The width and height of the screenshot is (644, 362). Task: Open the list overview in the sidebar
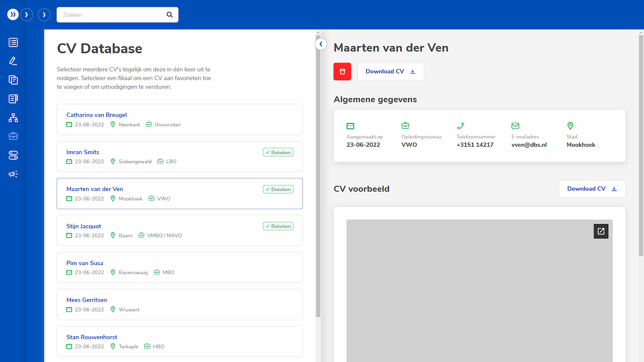13,42
